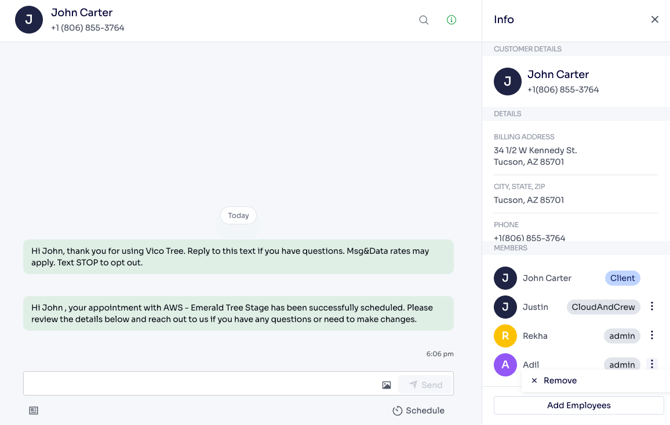Open Justin's three-dot options menu
This screenshot has width=670, height=425.
pyautogui.click(x=652, y=307)
